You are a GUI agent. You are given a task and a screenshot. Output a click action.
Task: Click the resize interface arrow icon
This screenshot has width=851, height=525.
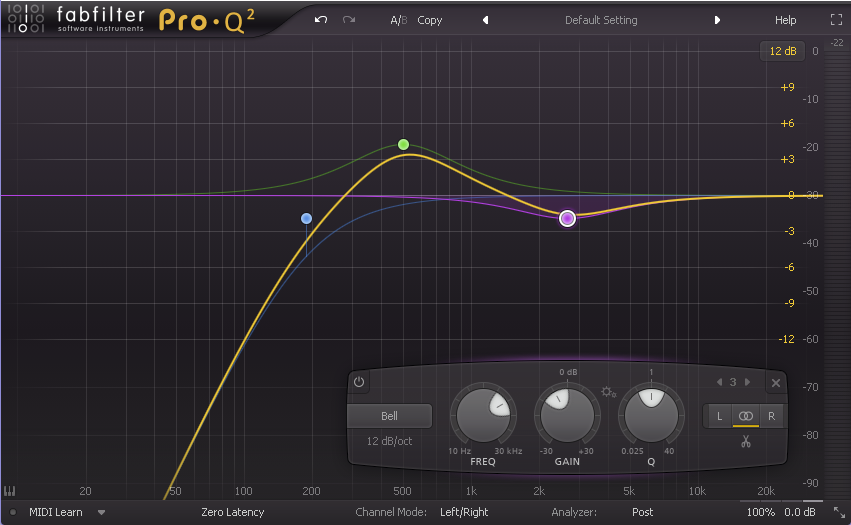(x=839, y=512)
